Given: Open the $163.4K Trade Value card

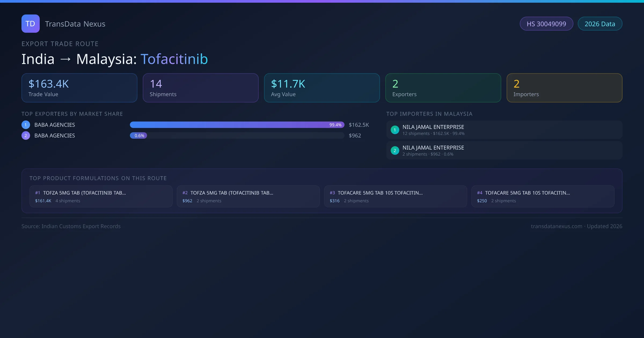Looking at the screenshot, I should click(x=79, y=88).
